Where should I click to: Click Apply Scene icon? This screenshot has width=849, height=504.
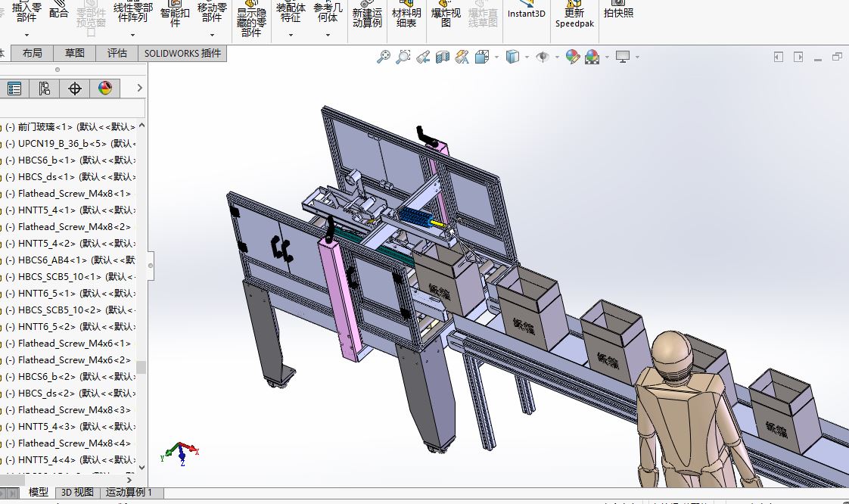click(592, 57)
